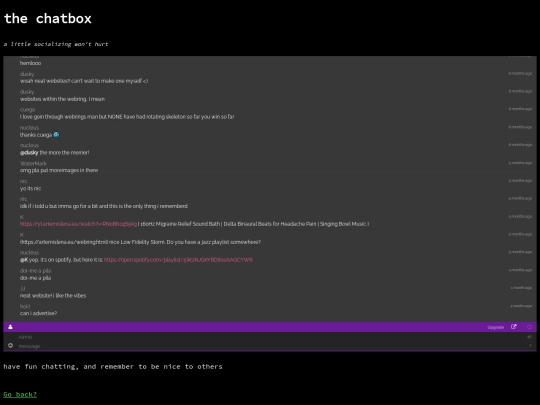Screen dimensions: 540x405
Task: Click message 'omg pls put more images in there'
Action: point(59,170)
